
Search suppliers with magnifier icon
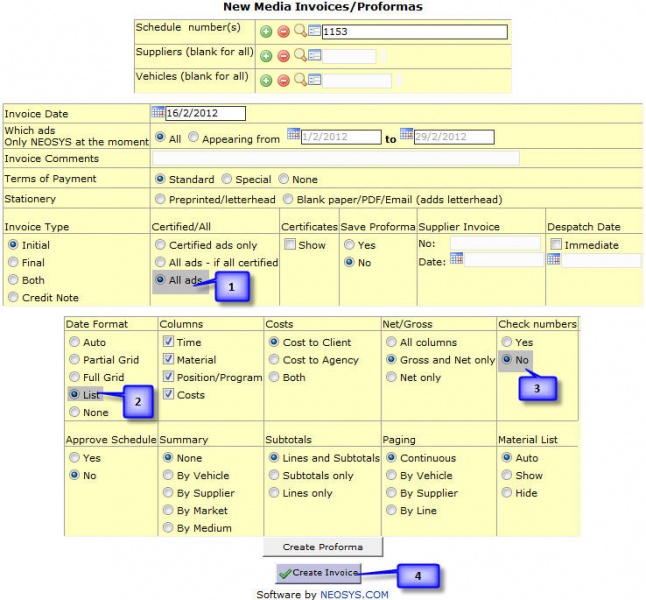pyautogui.click(x=300, y=55)
